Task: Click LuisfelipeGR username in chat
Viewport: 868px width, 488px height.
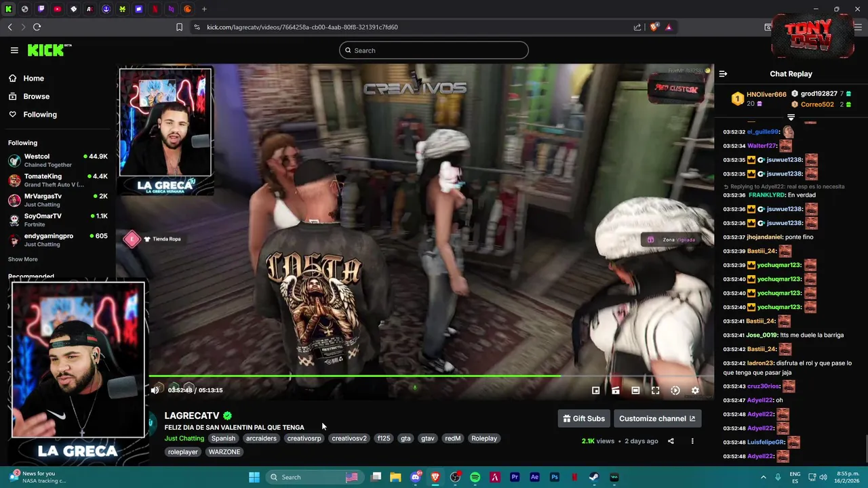Action: point(766,442)
